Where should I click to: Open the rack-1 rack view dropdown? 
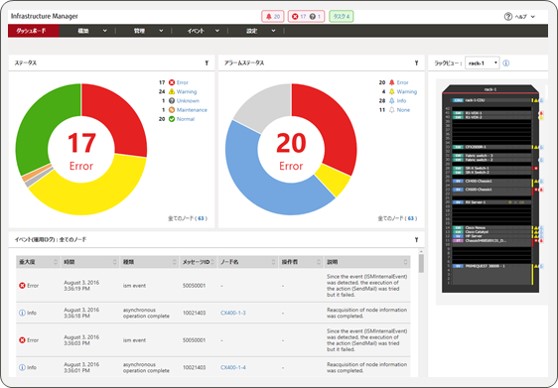[x=482, y=63]
